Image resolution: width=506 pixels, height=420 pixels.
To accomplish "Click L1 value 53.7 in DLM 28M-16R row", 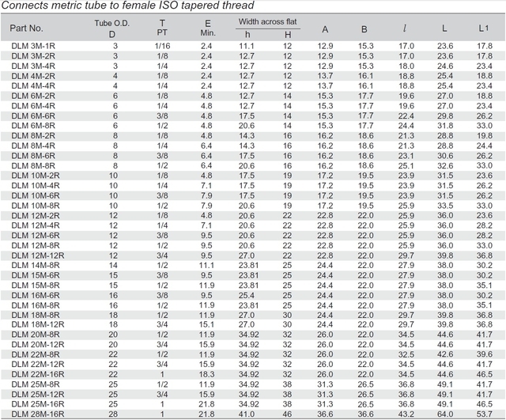I will click(x=485, y=414).
